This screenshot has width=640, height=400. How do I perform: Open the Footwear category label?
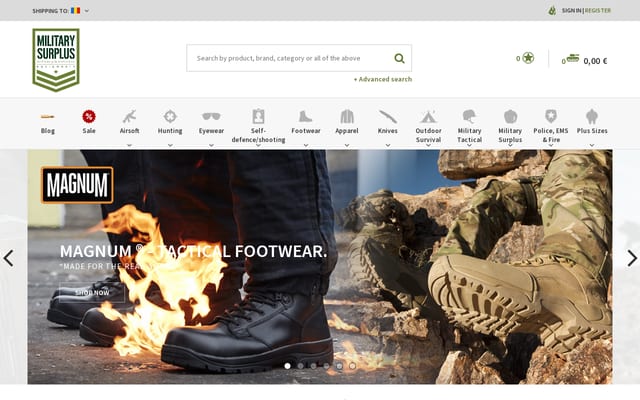click(306, 131)
